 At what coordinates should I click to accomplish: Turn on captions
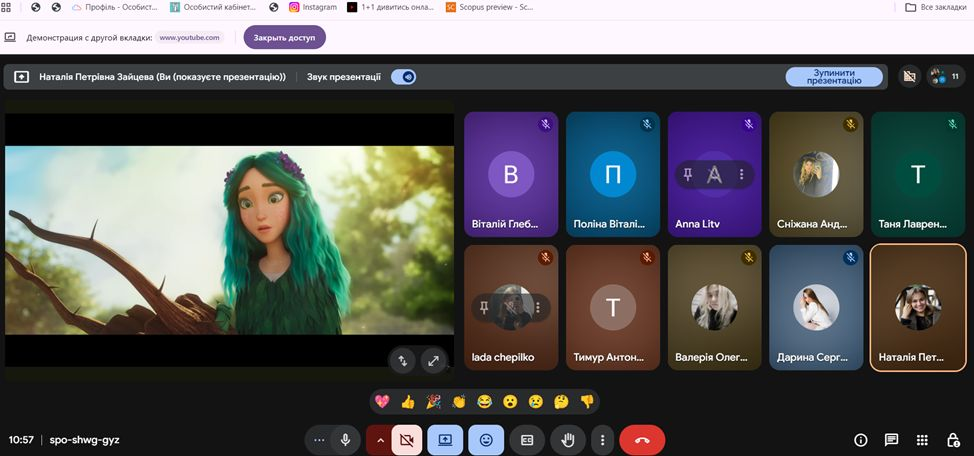[x=527, y=440]
